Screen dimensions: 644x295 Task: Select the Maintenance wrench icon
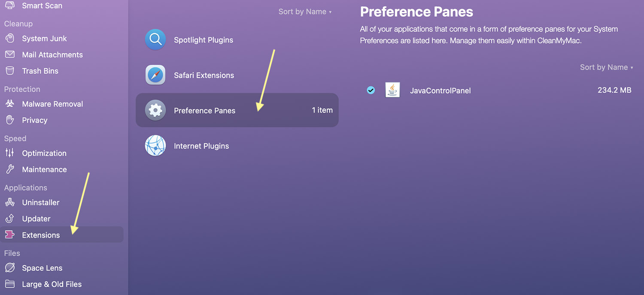(x=9, y=169)
